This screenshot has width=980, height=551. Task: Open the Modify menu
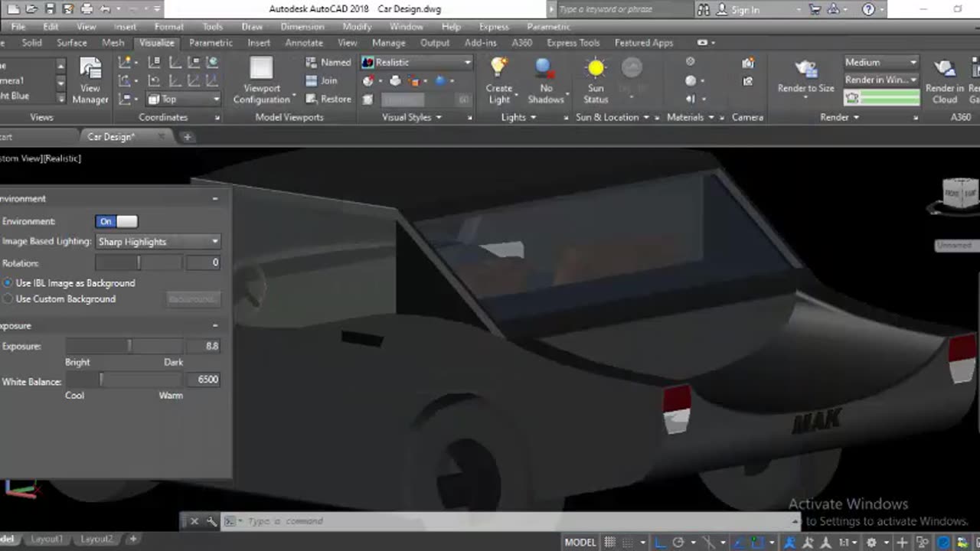(x=357, y=27)
